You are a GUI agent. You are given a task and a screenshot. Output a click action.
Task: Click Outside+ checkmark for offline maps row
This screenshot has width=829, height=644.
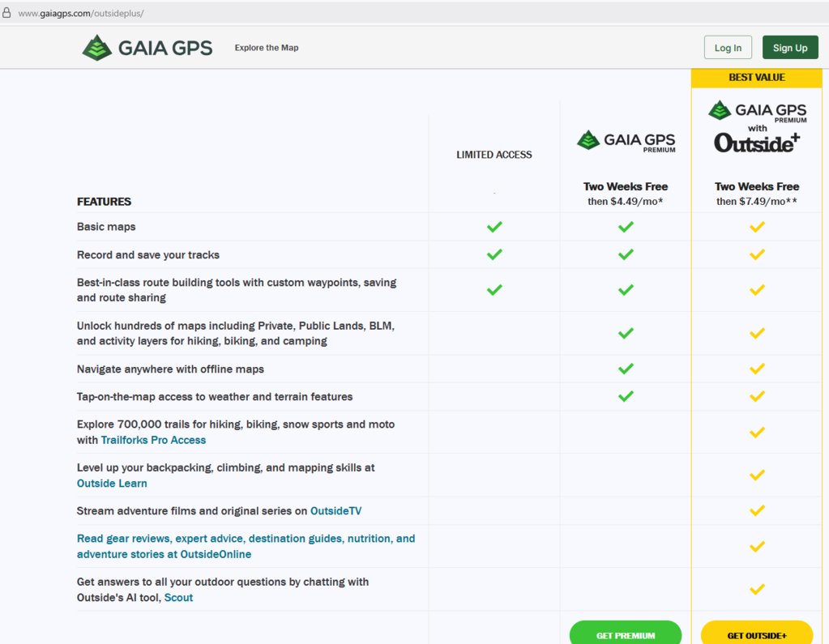[x=757, y=369]
